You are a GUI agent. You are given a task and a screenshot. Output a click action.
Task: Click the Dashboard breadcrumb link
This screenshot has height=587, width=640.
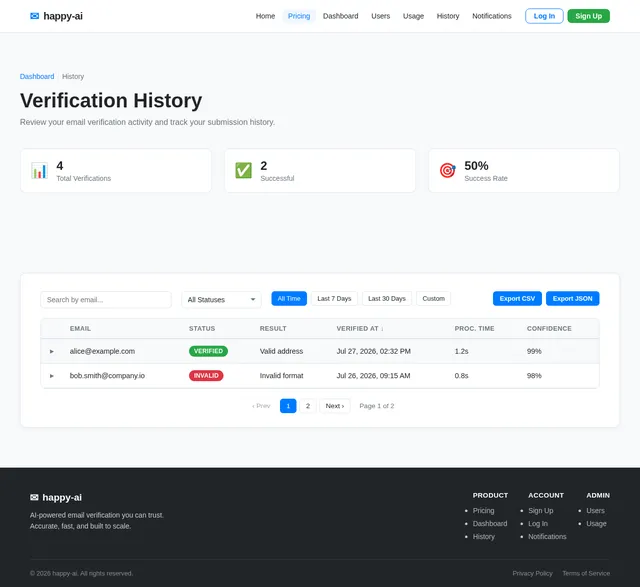[37, 76]
